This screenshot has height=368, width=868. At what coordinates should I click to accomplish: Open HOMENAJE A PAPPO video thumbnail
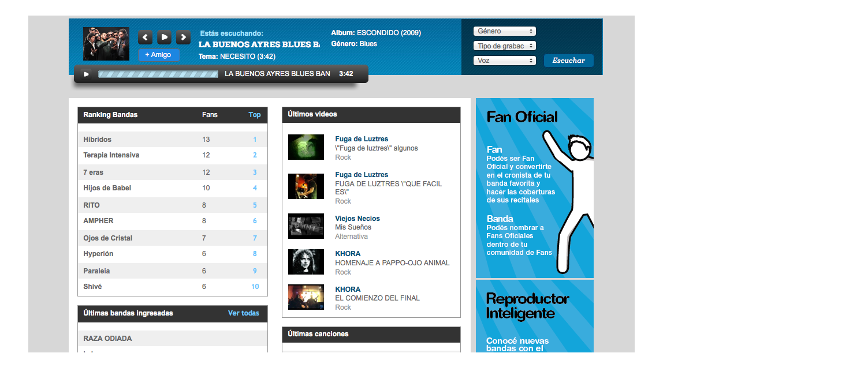tap(306, 262)
